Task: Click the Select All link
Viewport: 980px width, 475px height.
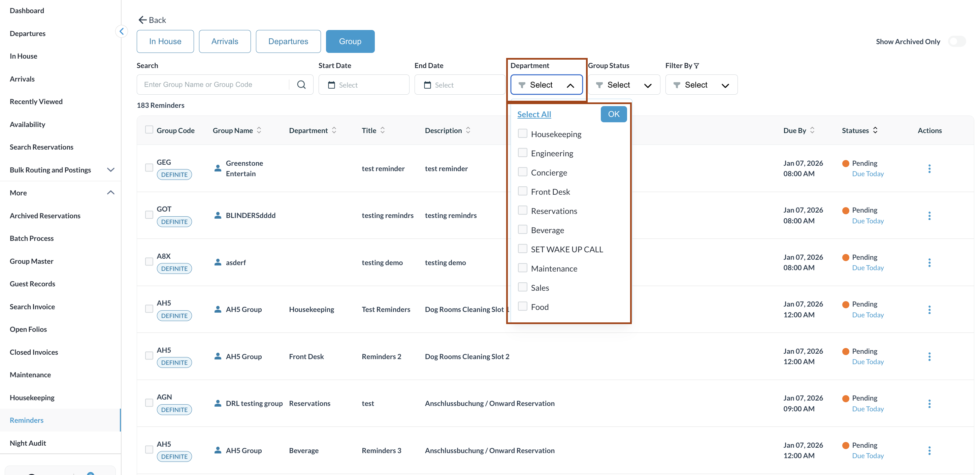Action: [534, 114]
